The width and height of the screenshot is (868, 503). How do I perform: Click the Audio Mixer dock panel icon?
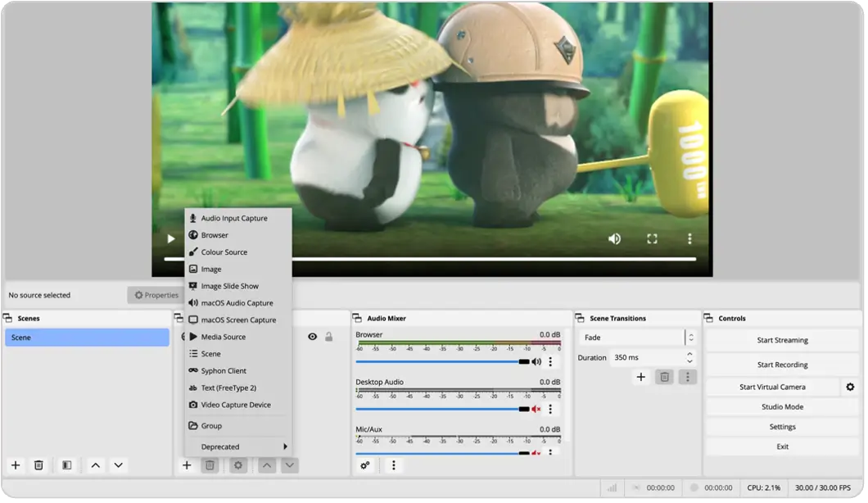pyautogui.click(x=358, y=319)
